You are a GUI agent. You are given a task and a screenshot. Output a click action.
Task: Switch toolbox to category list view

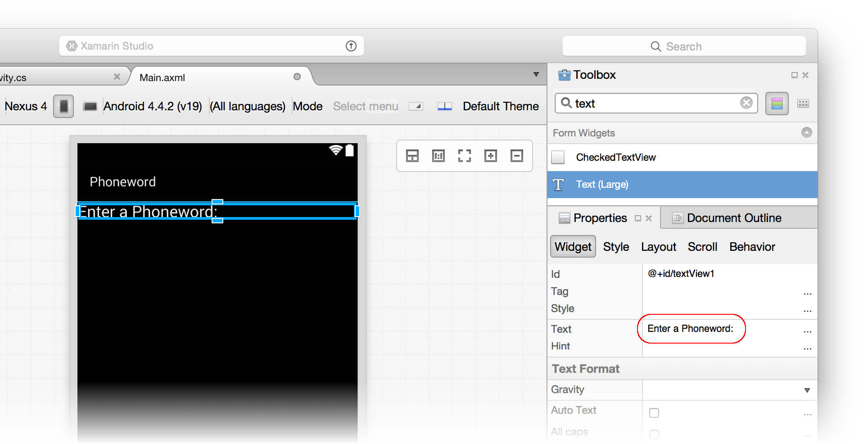point(777,104)
